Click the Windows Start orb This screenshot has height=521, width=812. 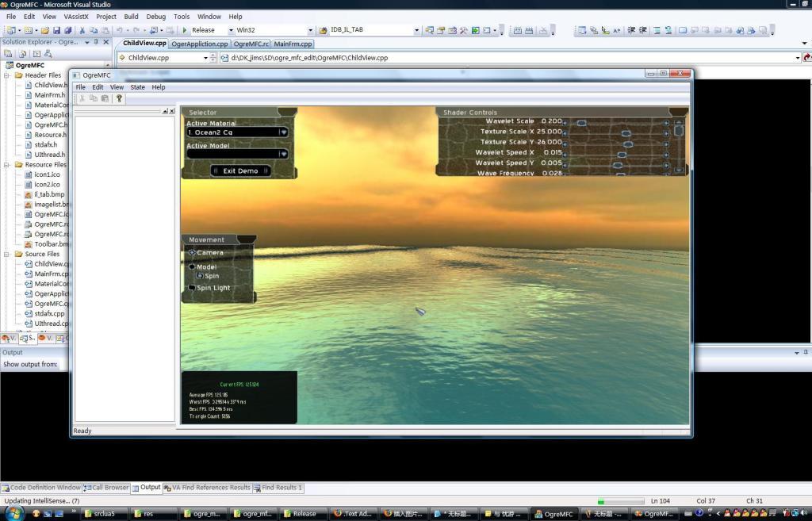[x=14, y=513]
